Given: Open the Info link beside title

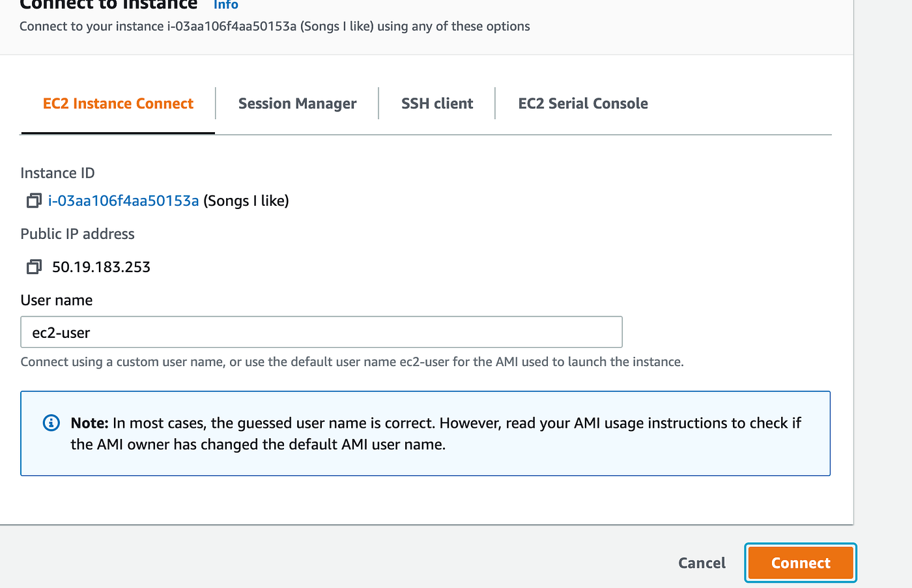Looking at the screenshot, I should point(226,5).
